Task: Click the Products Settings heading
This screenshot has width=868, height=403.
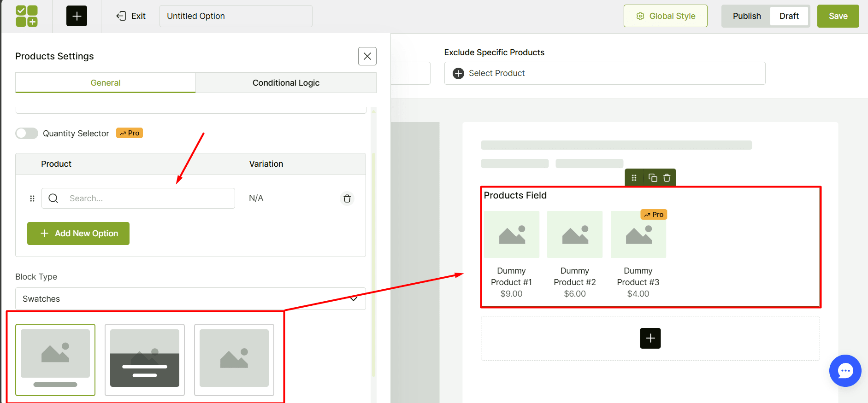Action: [54, 56]
